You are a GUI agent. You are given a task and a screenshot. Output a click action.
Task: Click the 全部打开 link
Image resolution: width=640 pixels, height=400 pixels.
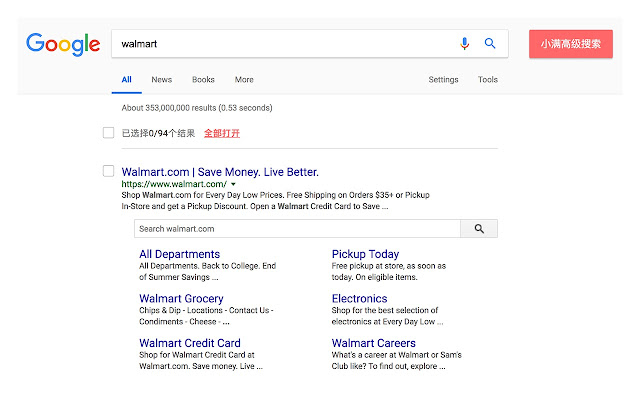click(221, 133)
